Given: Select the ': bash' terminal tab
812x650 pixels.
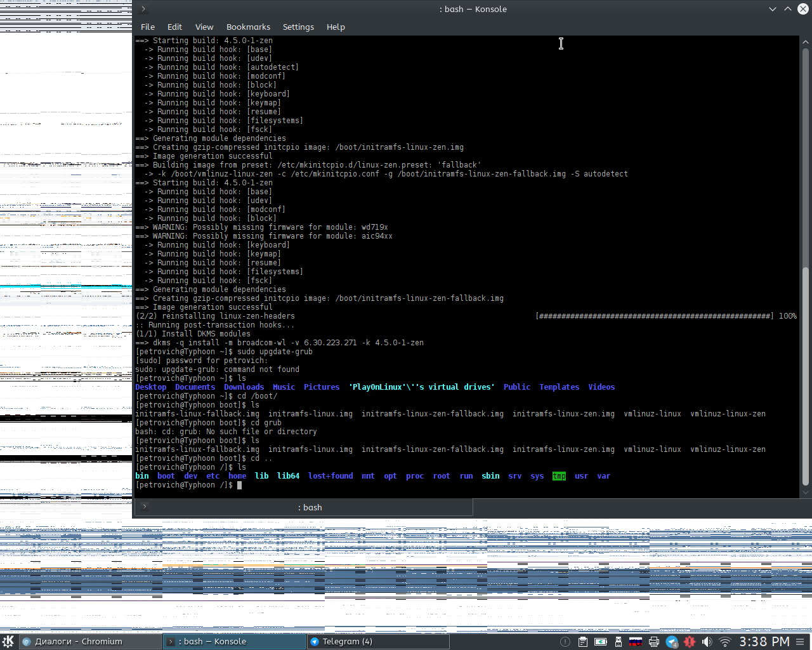Looking at the screenshot, I should point(310,507).
